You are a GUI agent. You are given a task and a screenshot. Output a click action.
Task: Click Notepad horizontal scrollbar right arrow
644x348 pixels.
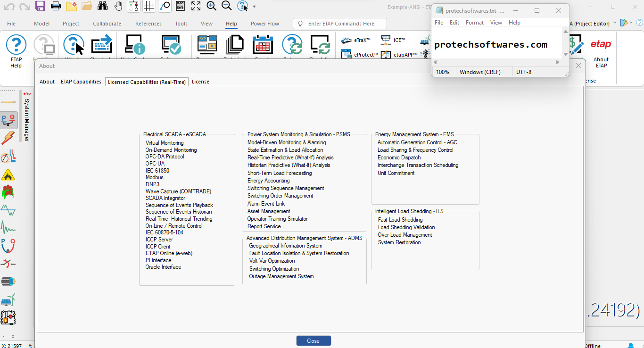click(558, 62)
